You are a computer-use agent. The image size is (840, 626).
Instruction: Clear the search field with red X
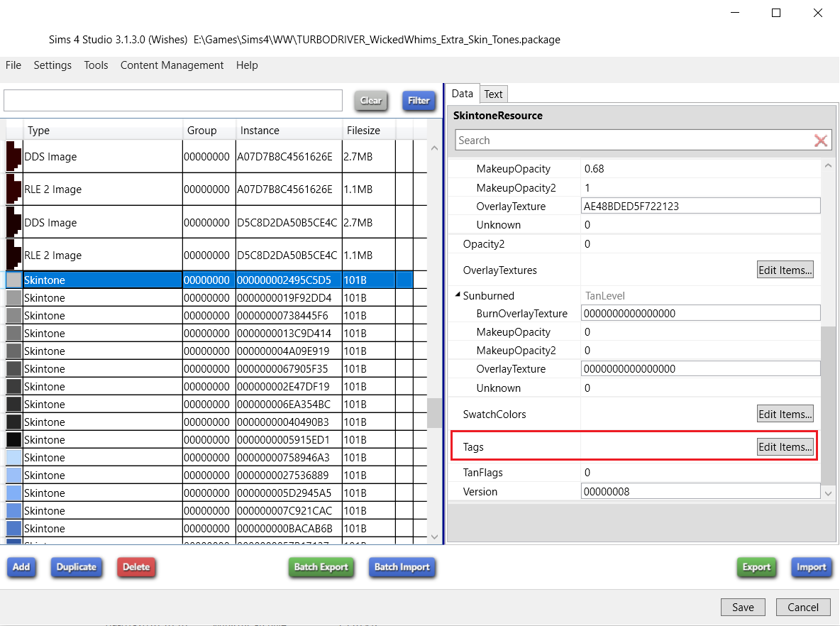click(820, 141)
